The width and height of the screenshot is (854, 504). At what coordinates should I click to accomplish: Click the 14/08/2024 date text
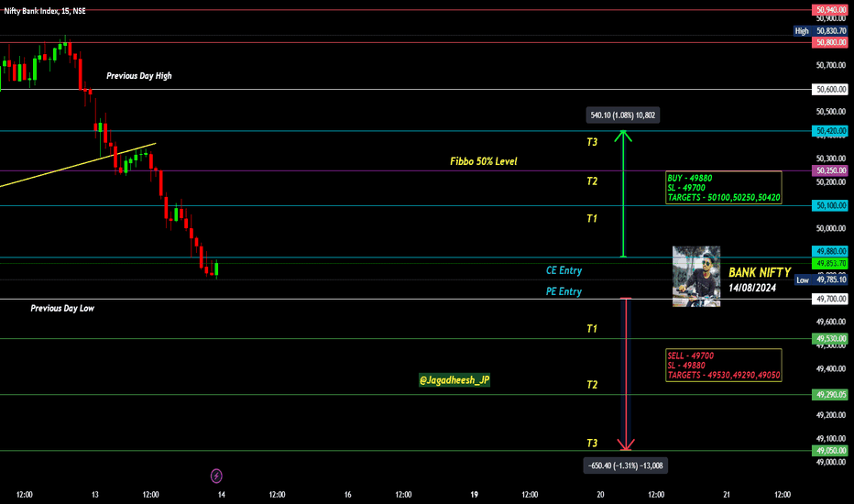(752, 288)
